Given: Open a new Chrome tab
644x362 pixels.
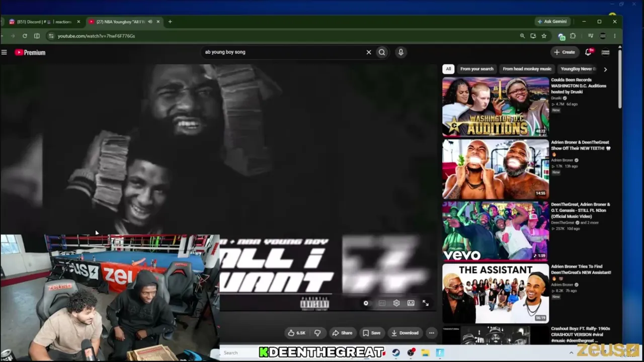Looking at the screenshot, I should 170,22.
